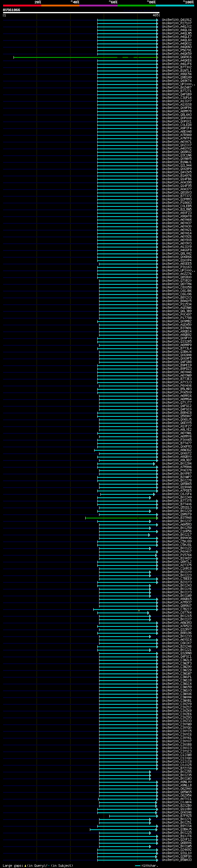This screenshot has width=197, height=868.
Task: Select the label UniRef100_Q8S8V3
Action: pyautogui.click(x=176, y=193)
